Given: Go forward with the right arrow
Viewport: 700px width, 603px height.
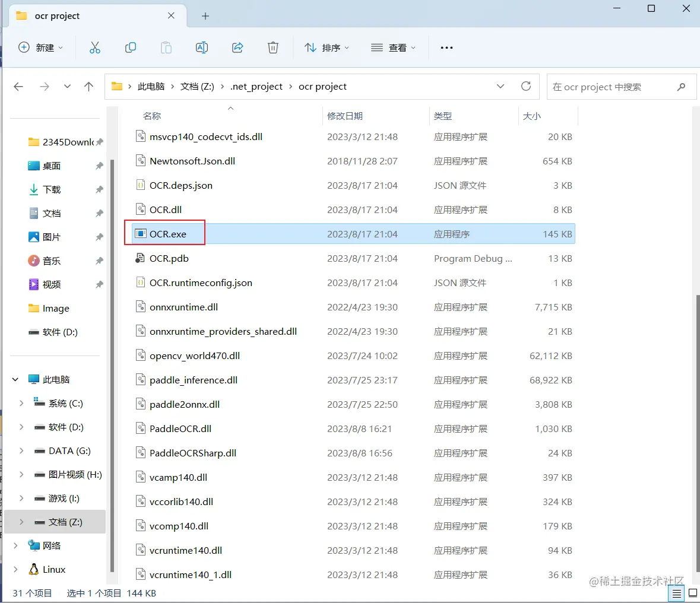Looking at the screenshot, I should coord(44,87).
